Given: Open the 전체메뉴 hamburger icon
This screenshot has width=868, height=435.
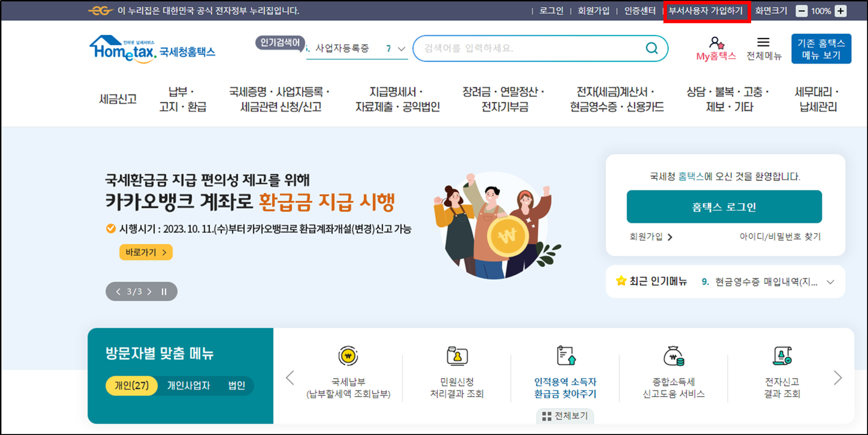Looking at the screenshot, I should [763, 43].
